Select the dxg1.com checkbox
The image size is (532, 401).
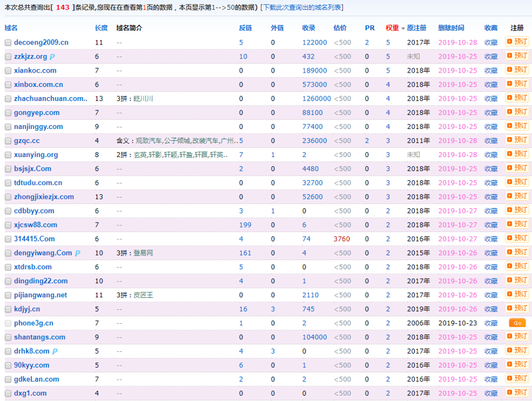8,394
